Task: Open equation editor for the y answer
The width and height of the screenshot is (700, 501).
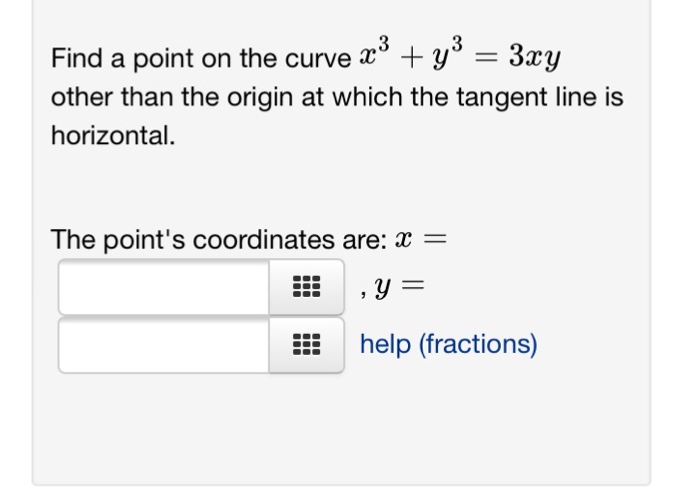Action: (306, 345)
